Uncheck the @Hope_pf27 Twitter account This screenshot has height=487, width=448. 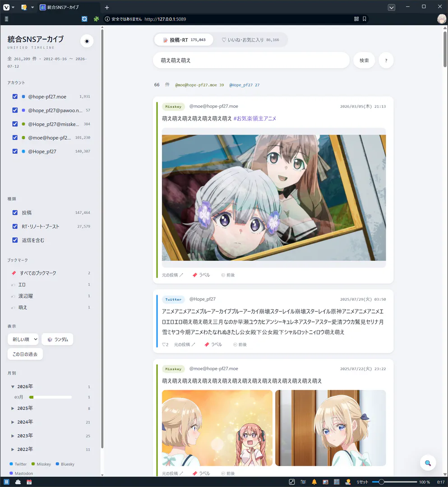15,151
